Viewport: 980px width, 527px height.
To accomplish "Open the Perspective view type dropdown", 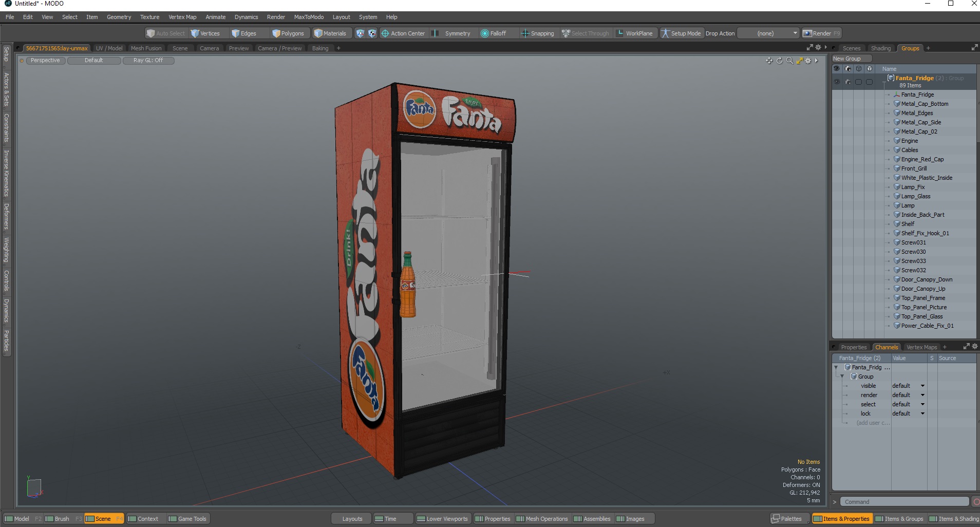I will (x=45, y=61).
